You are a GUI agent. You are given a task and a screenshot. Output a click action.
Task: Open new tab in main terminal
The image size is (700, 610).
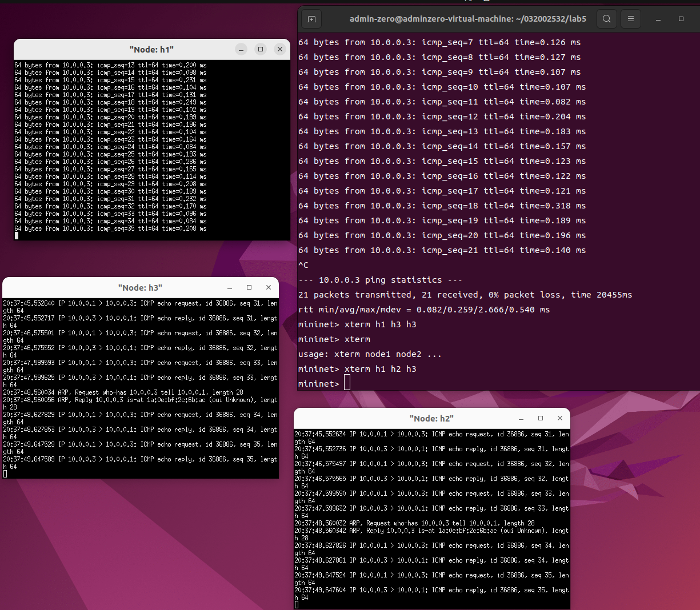tap(311, 19)
